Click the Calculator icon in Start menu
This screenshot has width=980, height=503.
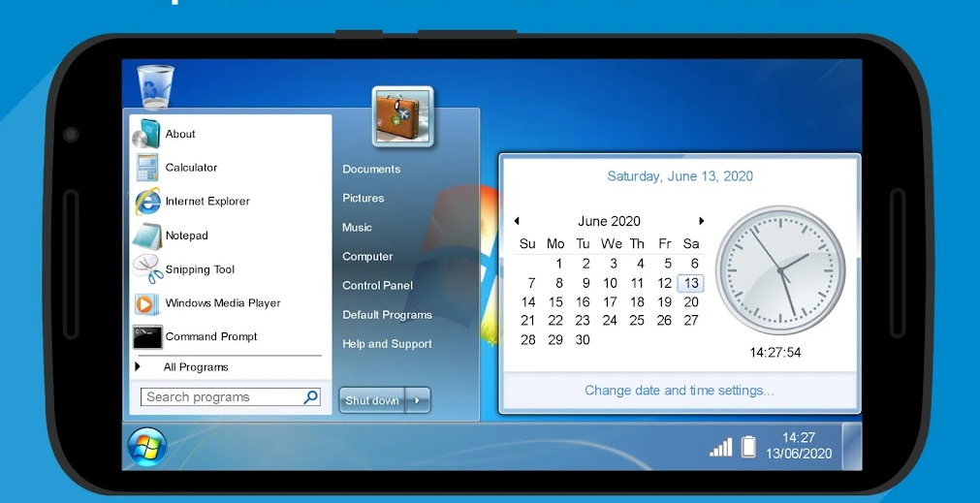point(147,168)
